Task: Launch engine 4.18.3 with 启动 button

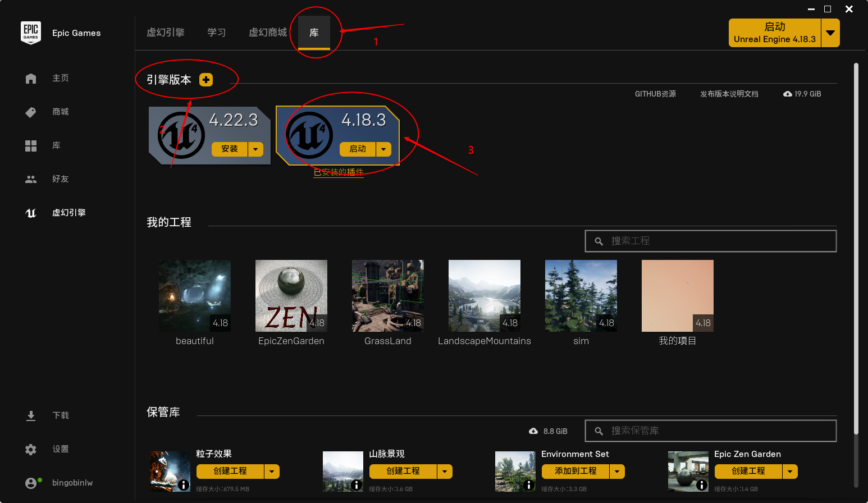Action: (358, 149)
